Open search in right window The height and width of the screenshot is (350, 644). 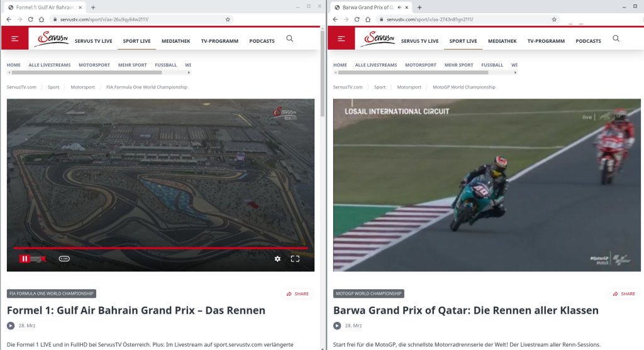(x=616, y=38)
